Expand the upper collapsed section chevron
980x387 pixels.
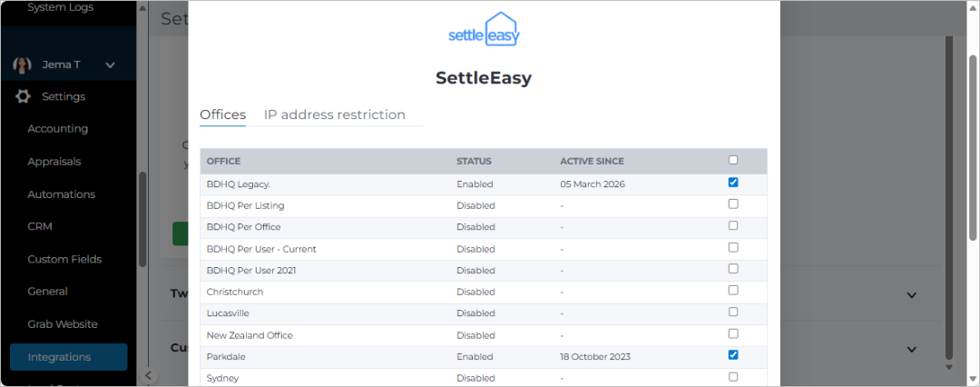tap(911, 295)
